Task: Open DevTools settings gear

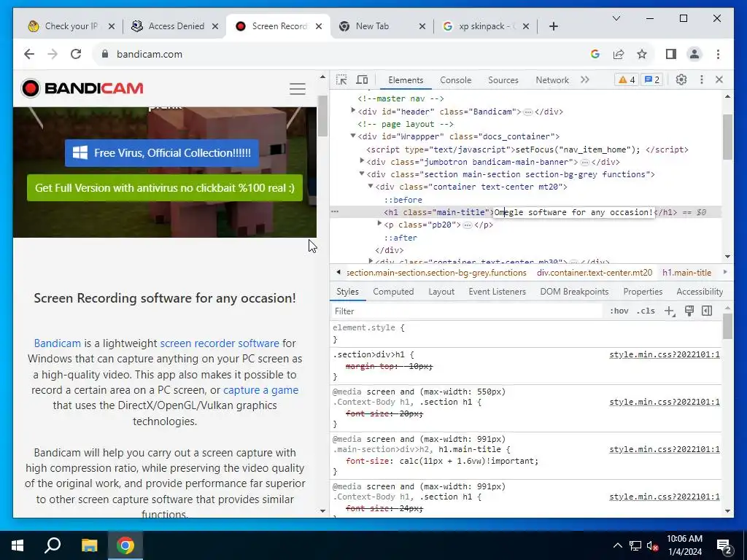Action: (x=681, y=80)
